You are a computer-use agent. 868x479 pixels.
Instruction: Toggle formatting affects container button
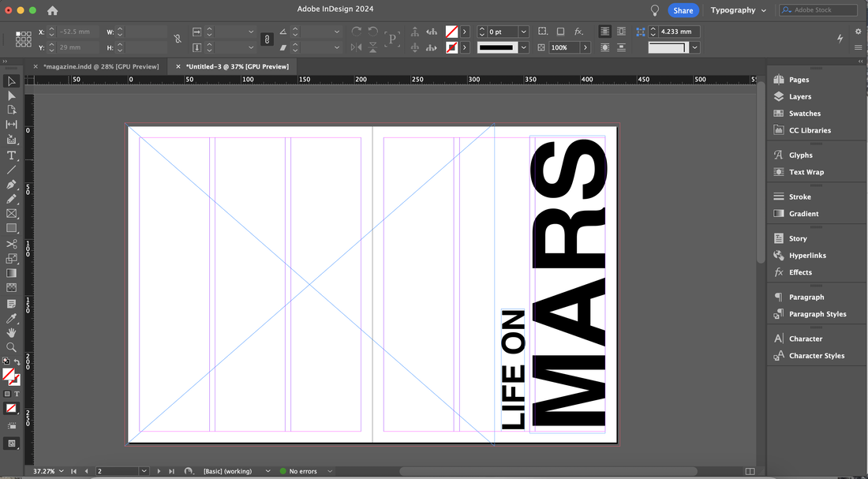coord(7,394)
